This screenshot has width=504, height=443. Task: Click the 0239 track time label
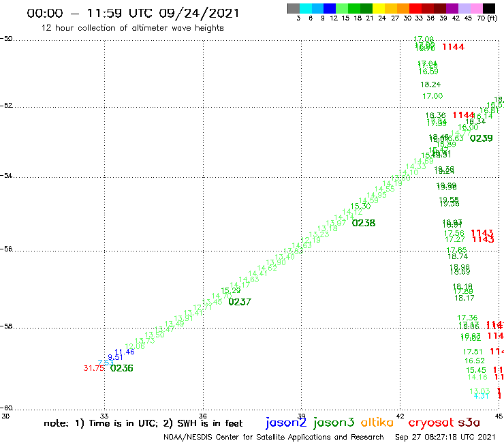click(481, 138)
